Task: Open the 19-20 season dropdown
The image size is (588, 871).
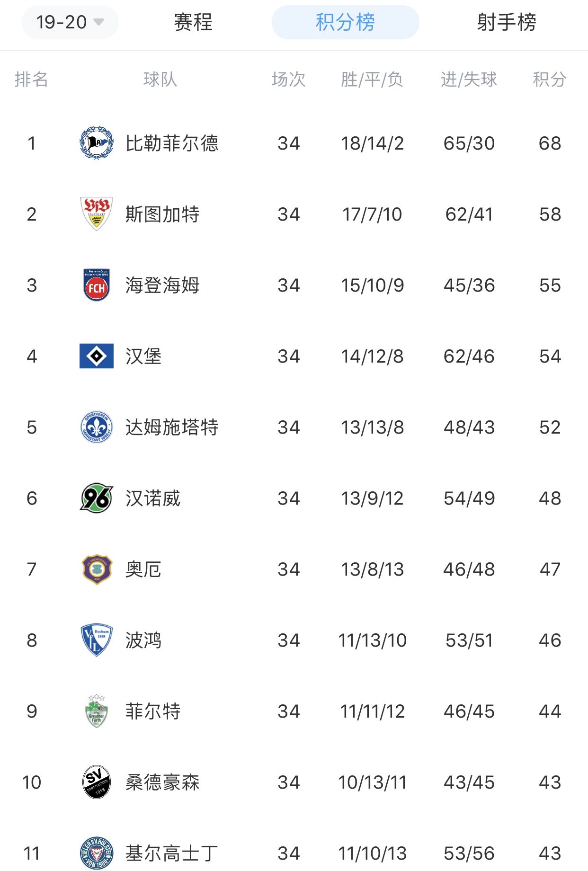Action: pyautogui.click(x=70, y=22)
